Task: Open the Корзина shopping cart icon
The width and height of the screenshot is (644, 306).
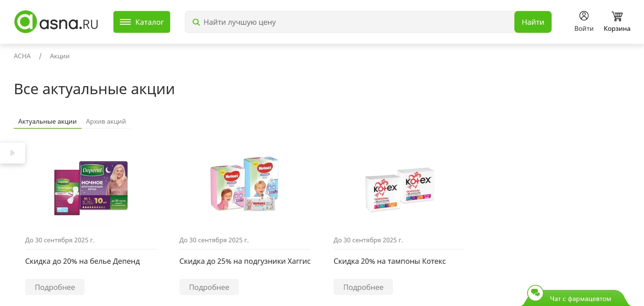Action: [617, 16]
